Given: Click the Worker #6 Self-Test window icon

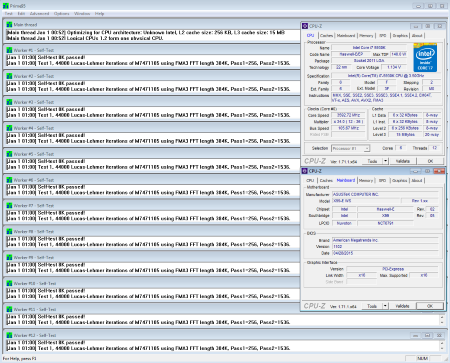Looking at the screenshot, I should pos(9,180).
